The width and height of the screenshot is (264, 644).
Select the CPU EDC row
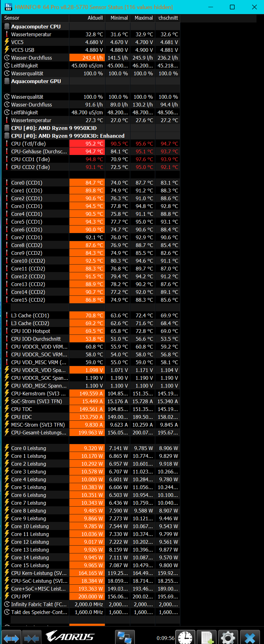[91, 417]
